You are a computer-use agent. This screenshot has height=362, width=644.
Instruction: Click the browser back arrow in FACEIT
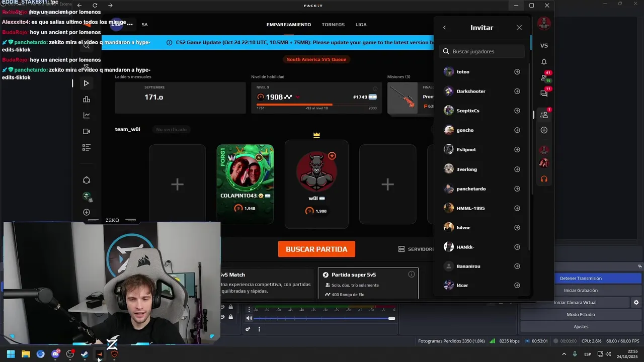point(79,6)
